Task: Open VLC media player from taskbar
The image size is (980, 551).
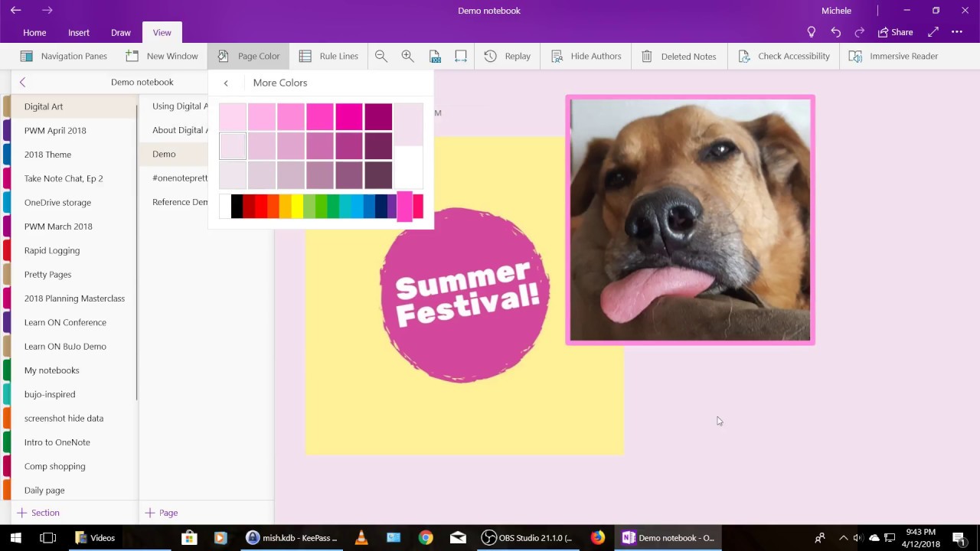Action: [361, 538]
